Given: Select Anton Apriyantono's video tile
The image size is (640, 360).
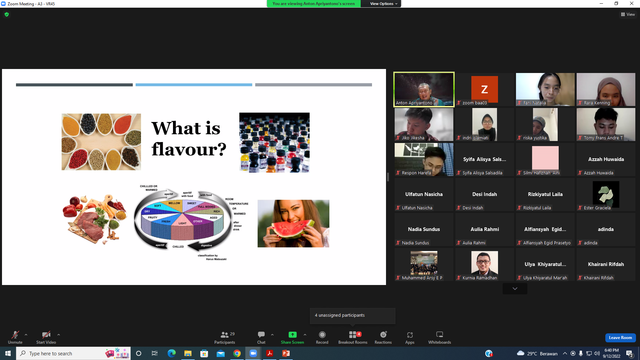Looking at the screenshot, I should click(424, 89).
